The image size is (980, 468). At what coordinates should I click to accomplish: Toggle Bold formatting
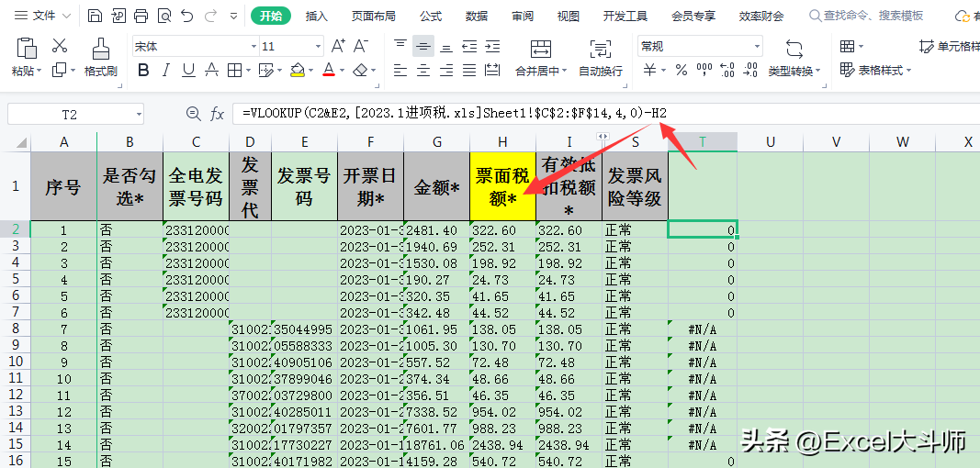(x=143, y=70)
